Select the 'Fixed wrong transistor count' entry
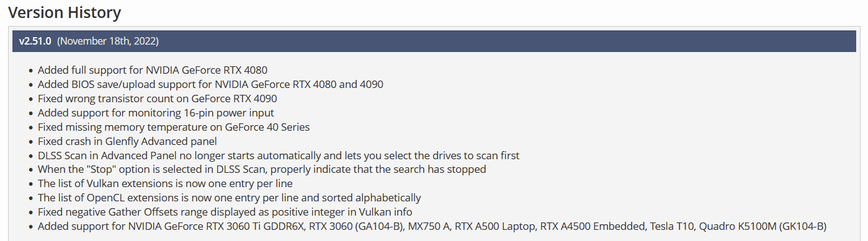This screenshot has height=241, width=868. [x=158, y=99]
